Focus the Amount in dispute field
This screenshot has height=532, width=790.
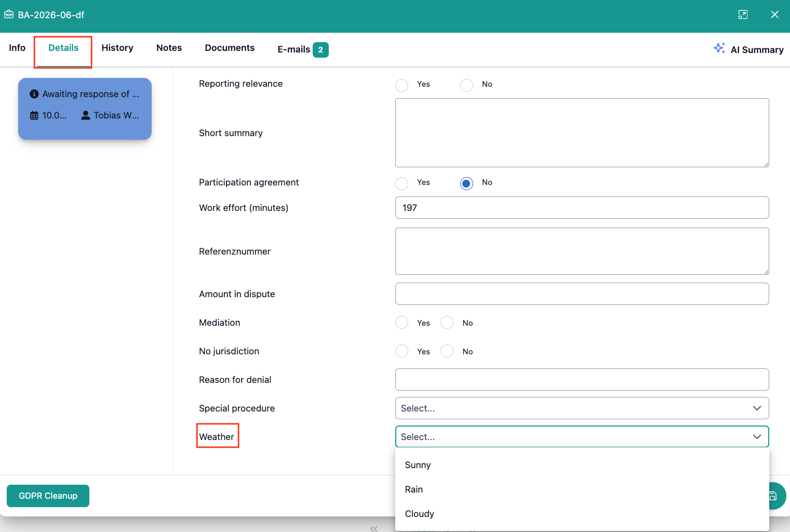pos(582,294)
